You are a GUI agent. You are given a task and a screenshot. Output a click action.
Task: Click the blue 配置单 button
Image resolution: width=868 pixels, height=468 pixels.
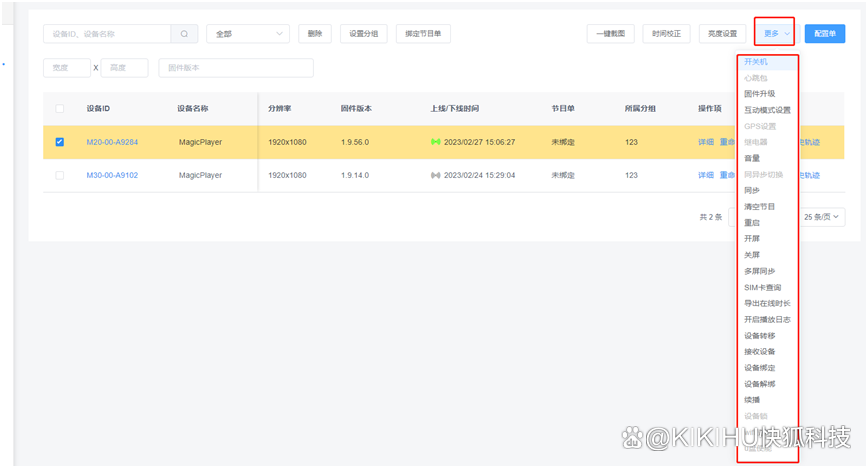pyautogui.click(x=824, y=33)
